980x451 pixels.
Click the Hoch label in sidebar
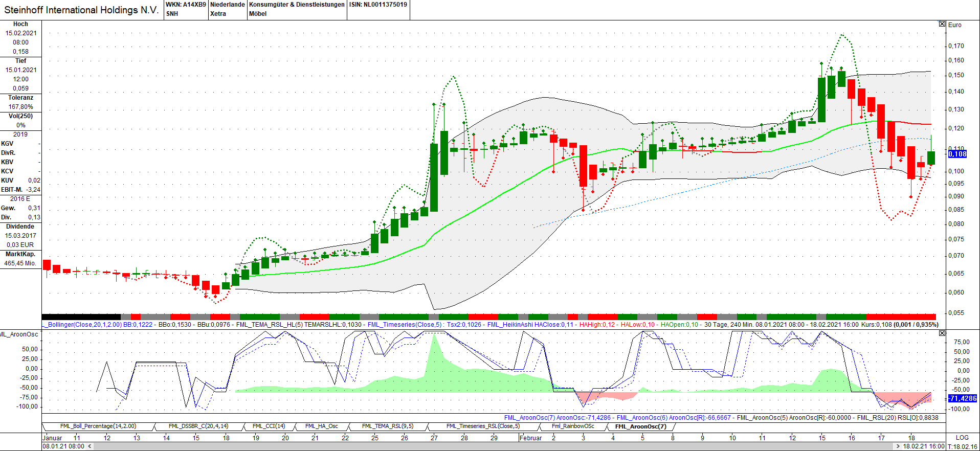20,24
